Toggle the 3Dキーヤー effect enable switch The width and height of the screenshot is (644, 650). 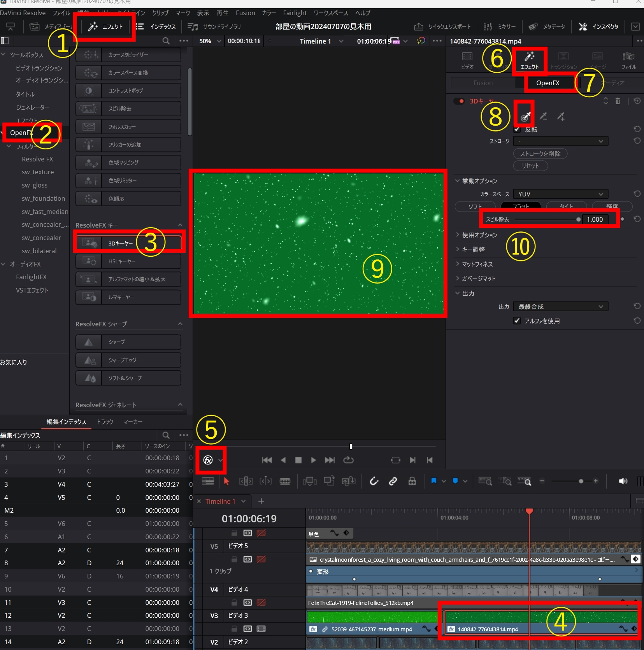[x=460, y=101]
